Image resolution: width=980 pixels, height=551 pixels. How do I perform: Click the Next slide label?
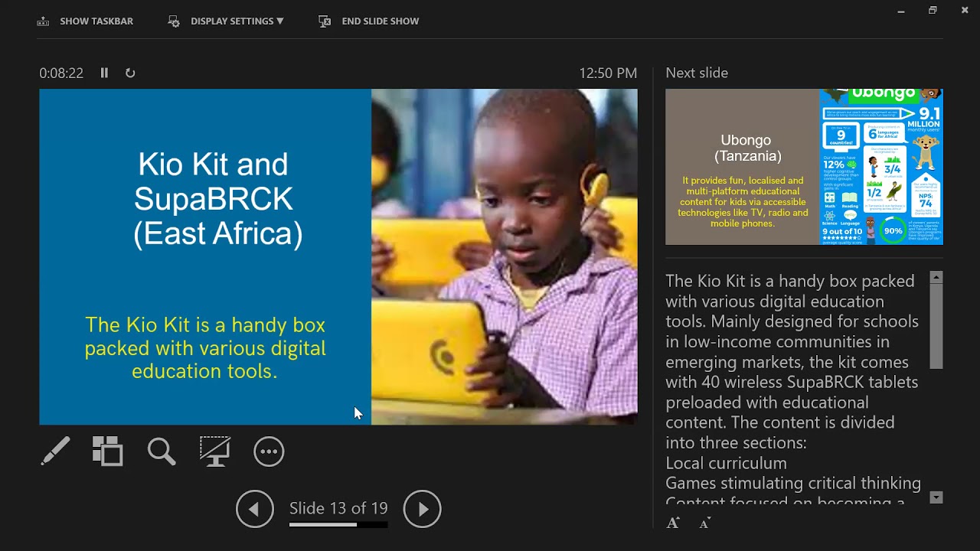point(697,73)
